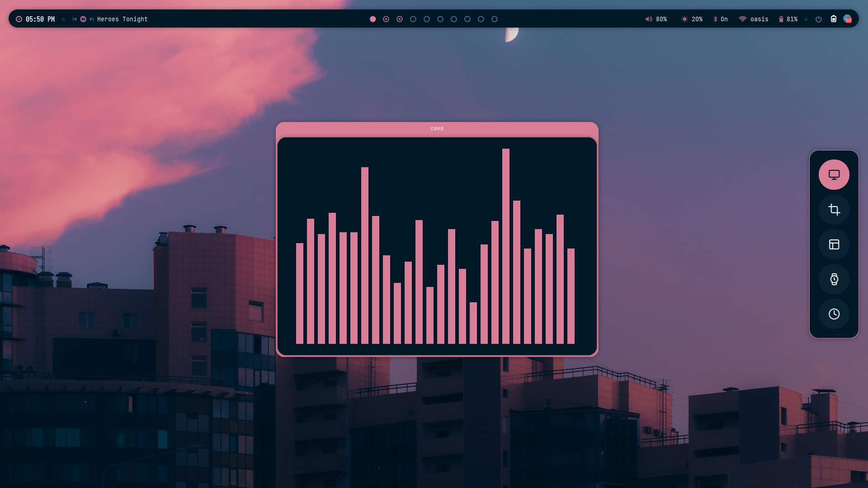Open the power menu icon
This screenshot has height=488, width=868.
point(818,19)
